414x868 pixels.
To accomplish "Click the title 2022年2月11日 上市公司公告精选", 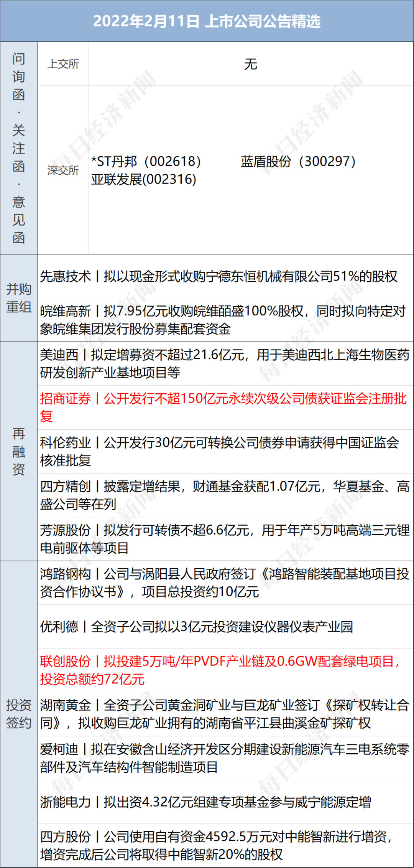I will (x=207, y=21).
